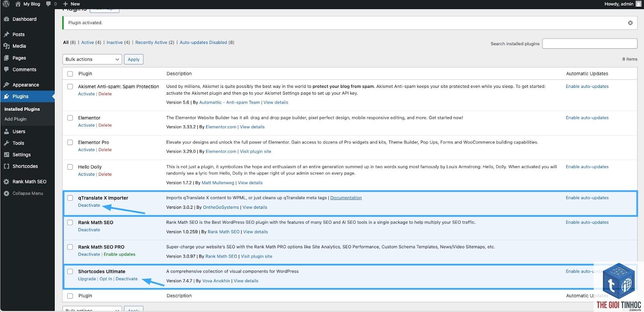Toggle the select-all checkbox in table header

click(70, 74)
